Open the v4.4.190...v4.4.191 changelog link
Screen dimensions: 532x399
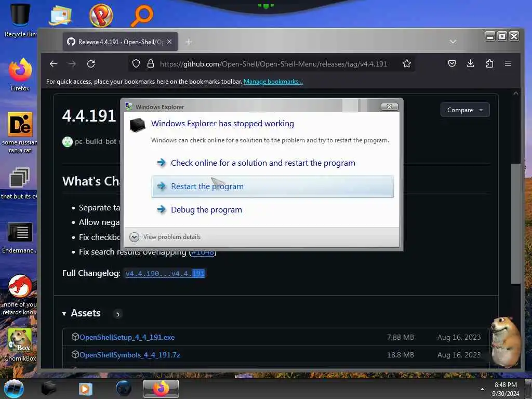pyautogui.click(x=165, y=273)
